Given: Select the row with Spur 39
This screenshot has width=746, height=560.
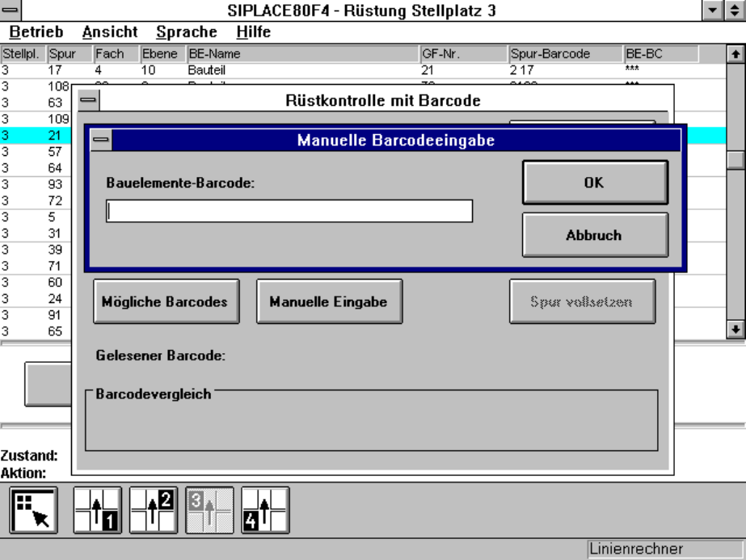Looking at the screenshot, I should point(36,250).
